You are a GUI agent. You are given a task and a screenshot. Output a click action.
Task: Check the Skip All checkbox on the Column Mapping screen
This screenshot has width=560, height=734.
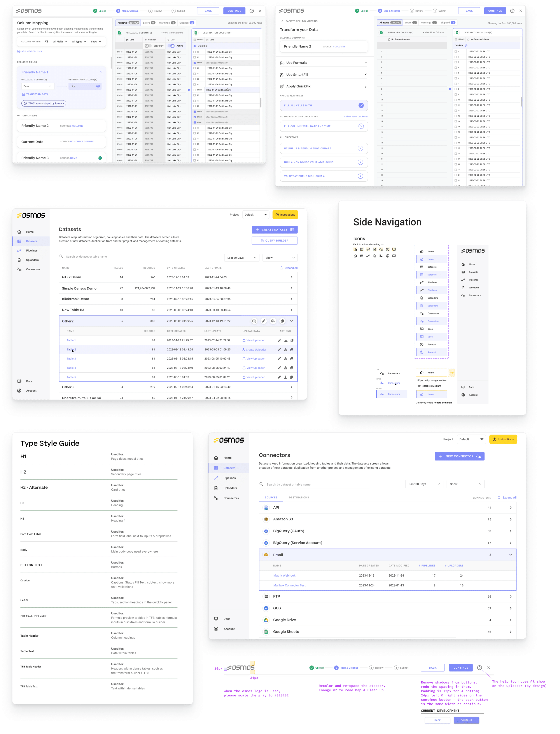tap(195, 40)
